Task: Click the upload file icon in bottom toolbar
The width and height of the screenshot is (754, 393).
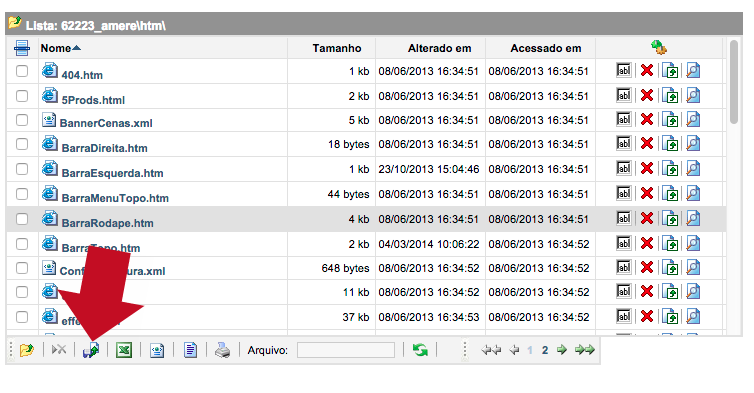Action: tap(91, 350)
